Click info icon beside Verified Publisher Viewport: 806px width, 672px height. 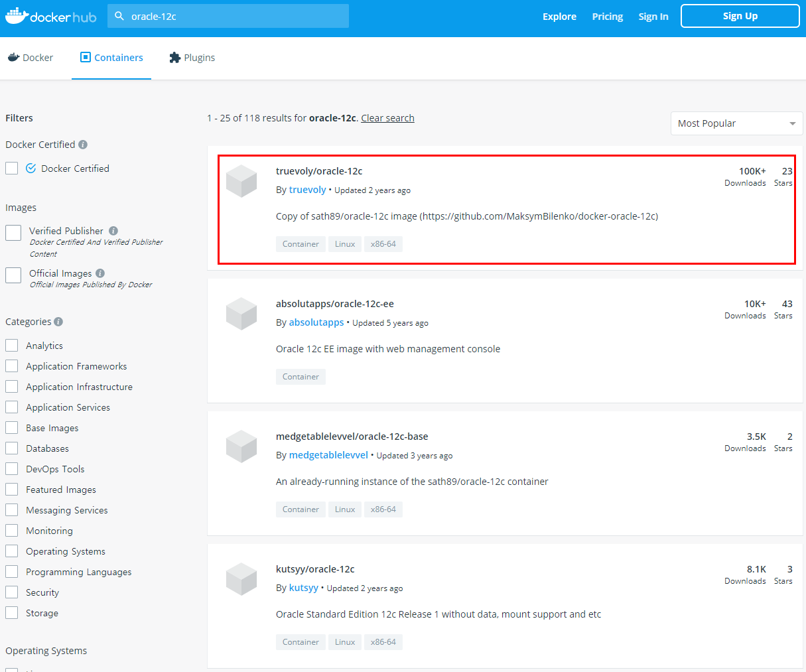(x=113, y=231)
